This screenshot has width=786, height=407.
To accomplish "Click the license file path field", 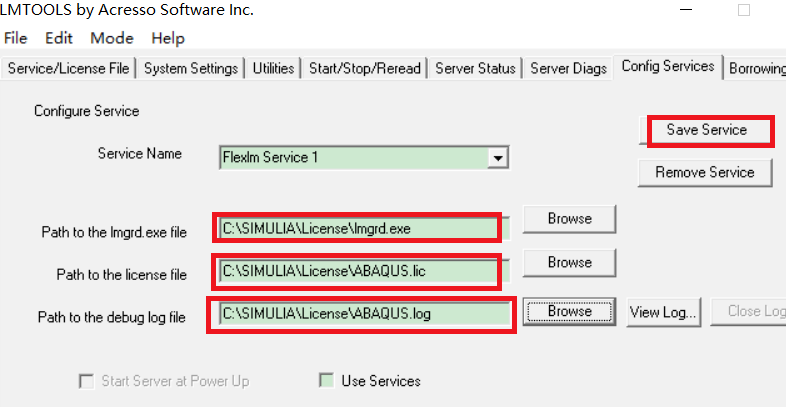I will coord(357,270).
